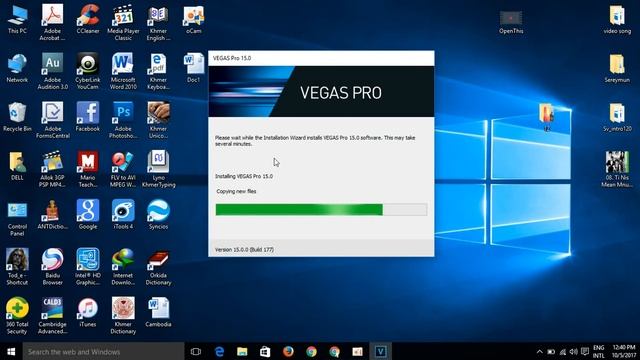Launch iTunes from the desktop

coord(88,313)
